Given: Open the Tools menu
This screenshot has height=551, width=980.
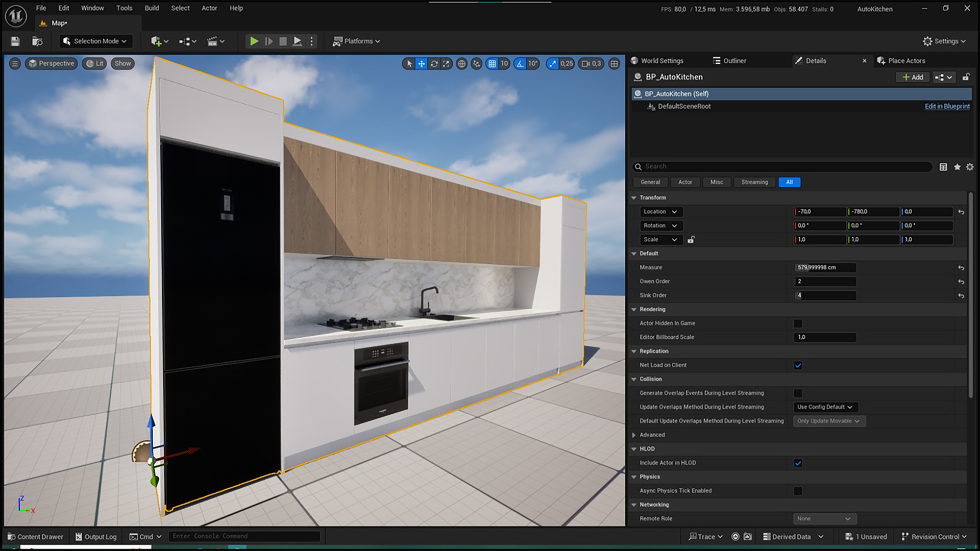Looking at the screenshot, I should (x=124, y=8).
